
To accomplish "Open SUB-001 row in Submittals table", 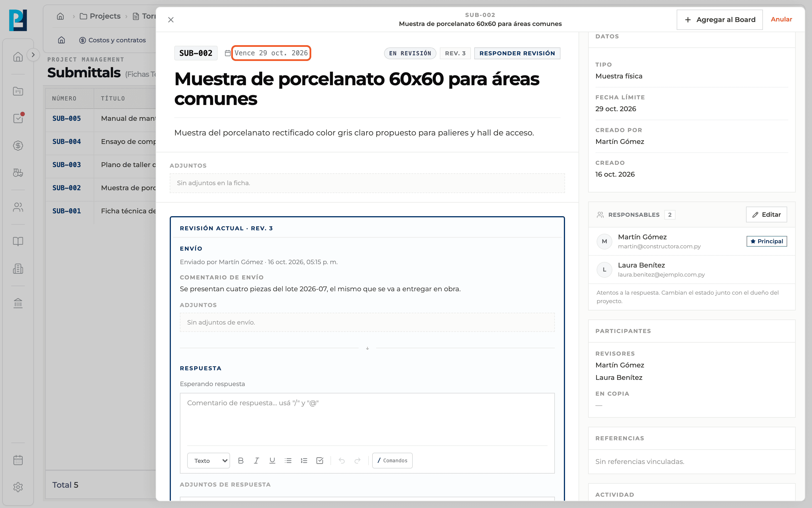I will (x=101, y=211).
